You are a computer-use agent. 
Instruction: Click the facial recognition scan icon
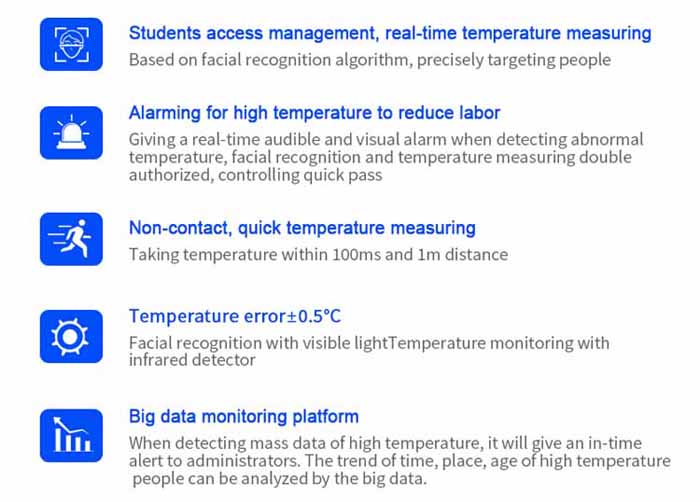click(71, 45)
